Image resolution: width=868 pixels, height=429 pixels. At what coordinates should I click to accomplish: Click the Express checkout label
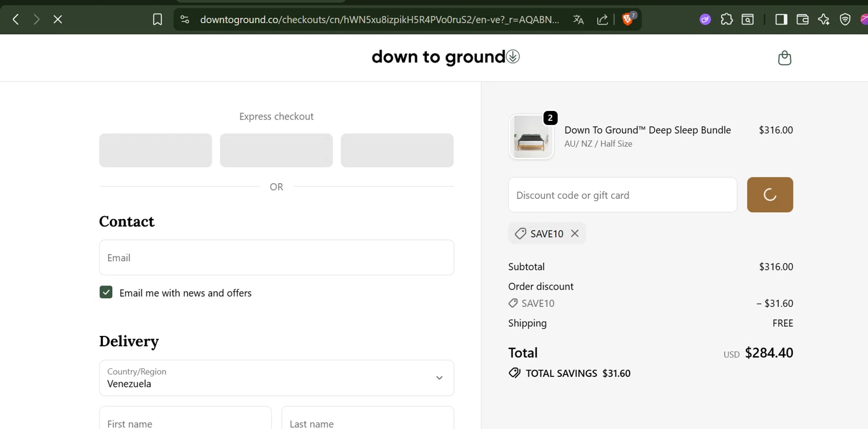pyautogui.click(x=277, y=116)
